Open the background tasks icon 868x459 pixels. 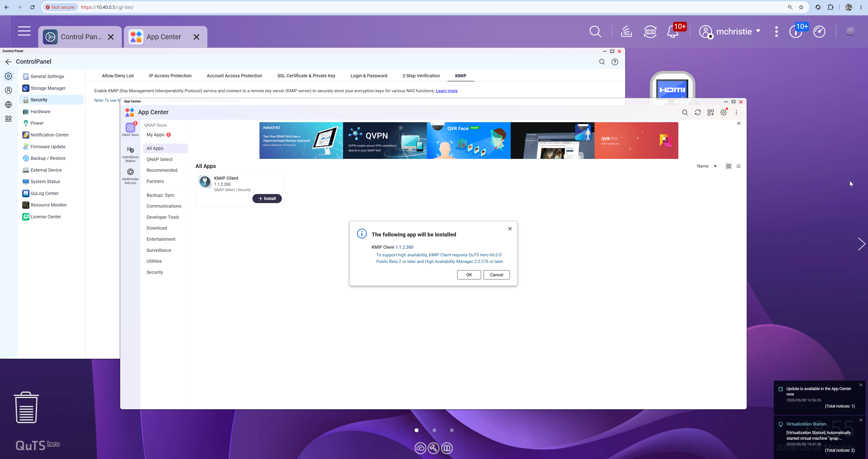626,31
